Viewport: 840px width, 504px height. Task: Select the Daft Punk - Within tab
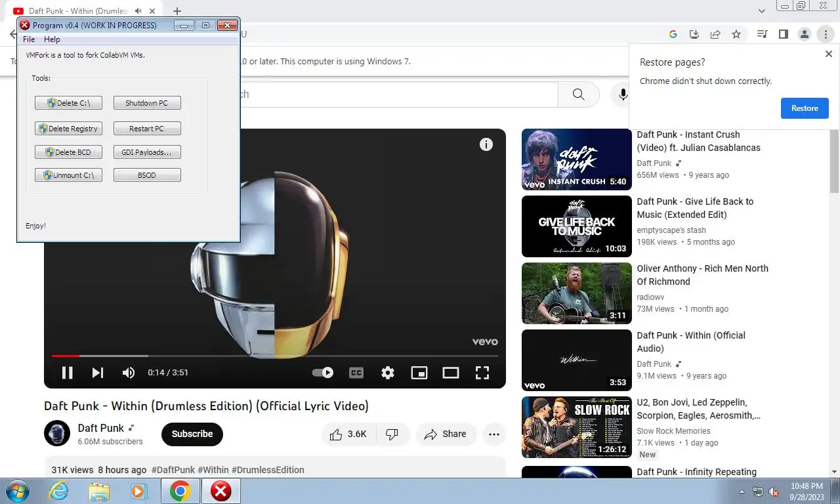[x=83, y=11]
